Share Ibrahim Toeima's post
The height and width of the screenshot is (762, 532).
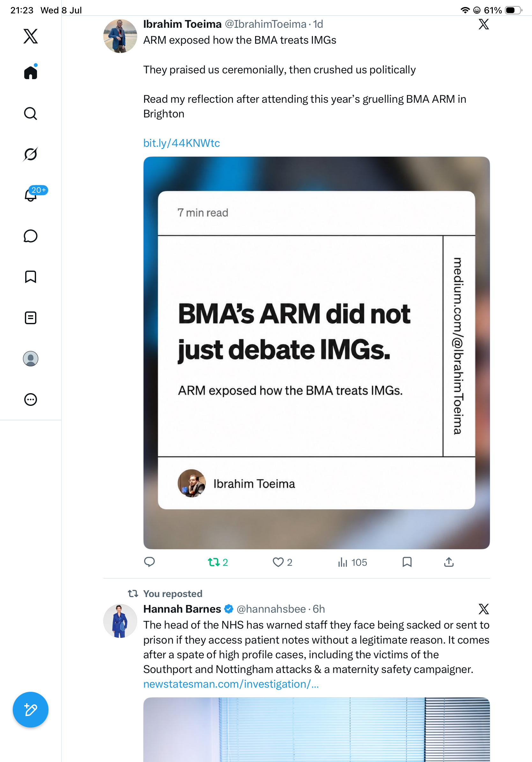[449, 562]
